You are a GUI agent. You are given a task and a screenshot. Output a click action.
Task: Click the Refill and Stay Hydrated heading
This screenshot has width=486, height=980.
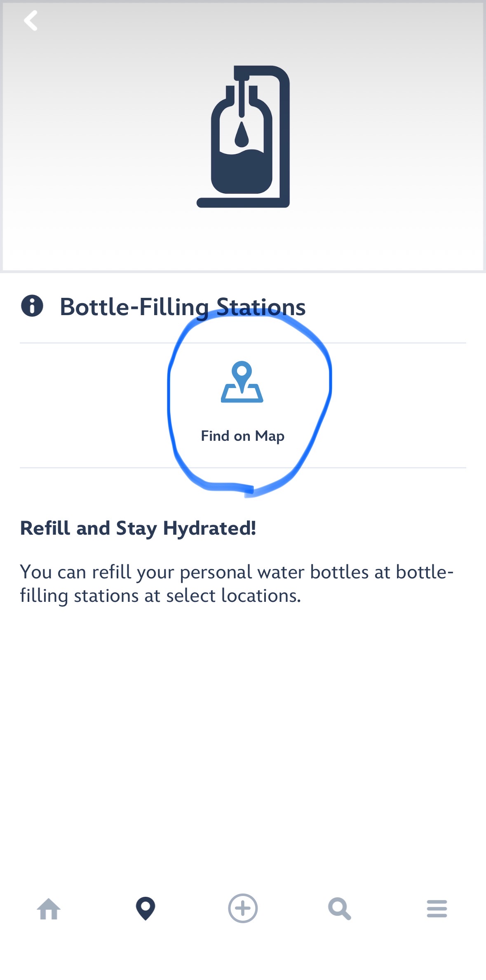(138, 528)
